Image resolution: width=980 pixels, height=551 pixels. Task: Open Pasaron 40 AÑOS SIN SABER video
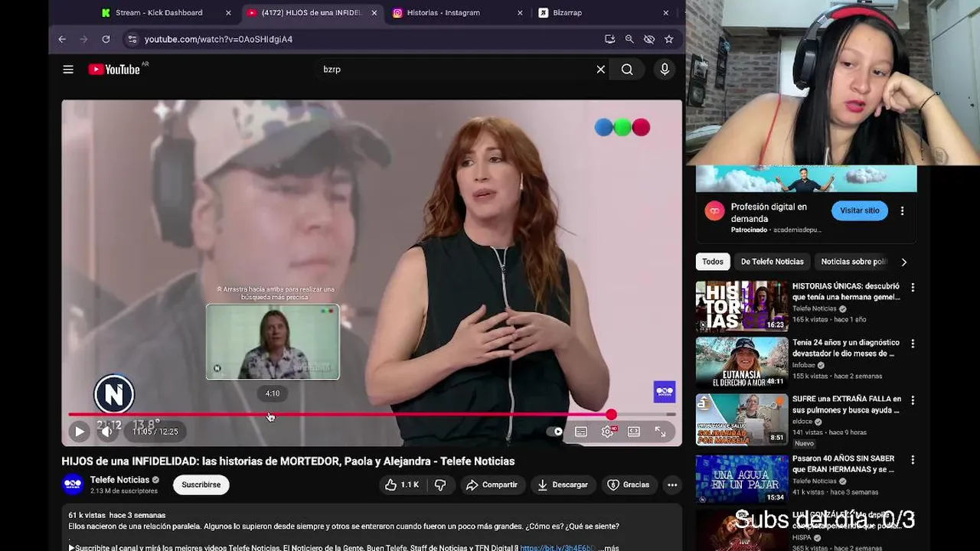coord(844,465)
